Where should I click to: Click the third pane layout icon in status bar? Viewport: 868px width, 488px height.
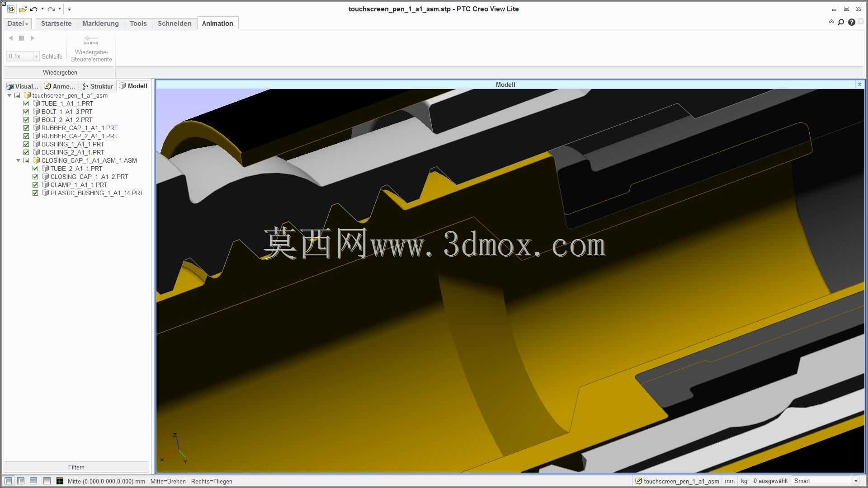pos(33,481)
